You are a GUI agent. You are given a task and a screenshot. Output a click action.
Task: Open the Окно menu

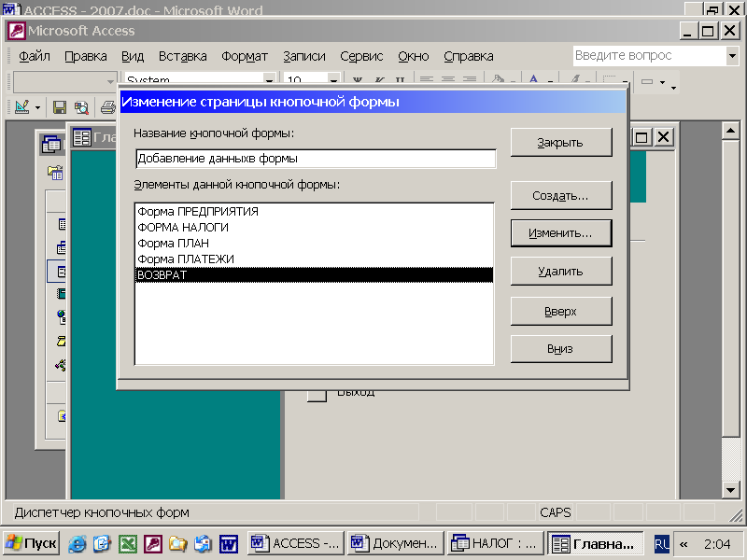414,56
